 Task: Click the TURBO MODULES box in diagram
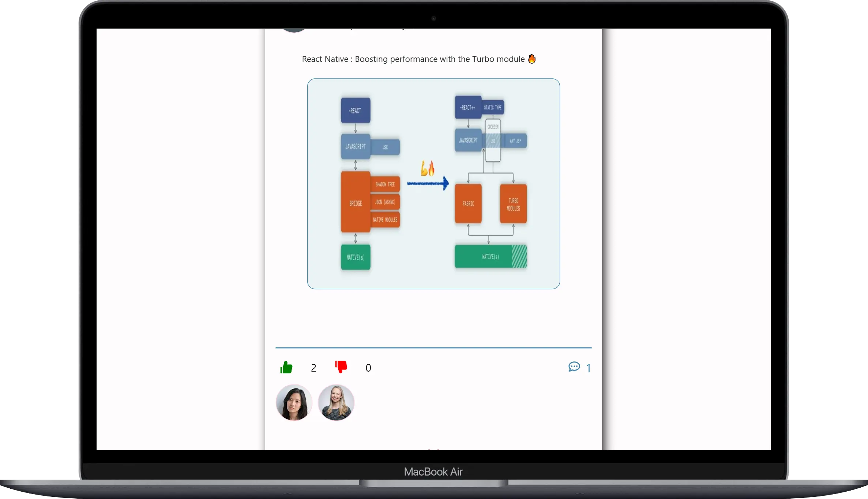513,204
